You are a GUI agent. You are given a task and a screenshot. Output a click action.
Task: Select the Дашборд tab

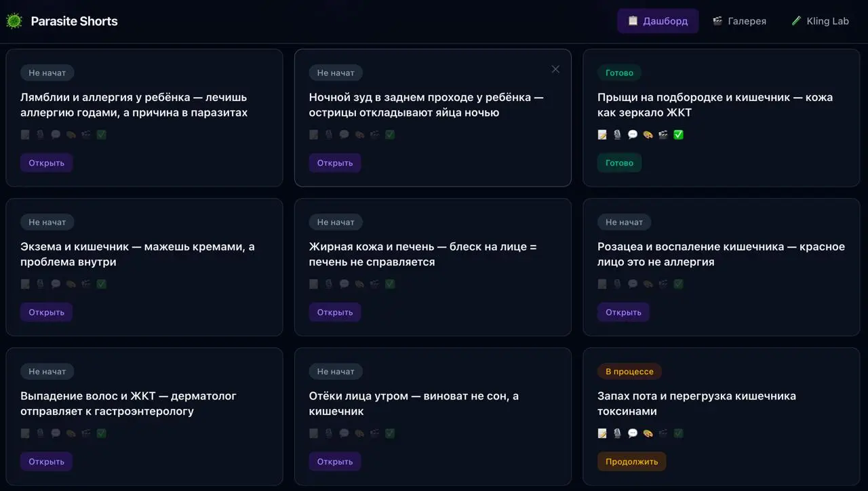[x=658, y=21]
